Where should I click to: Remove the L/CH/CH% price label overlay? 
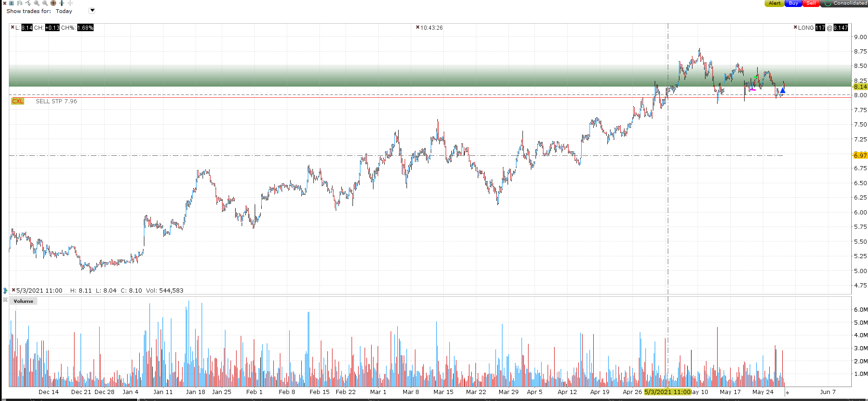(13, 27)
